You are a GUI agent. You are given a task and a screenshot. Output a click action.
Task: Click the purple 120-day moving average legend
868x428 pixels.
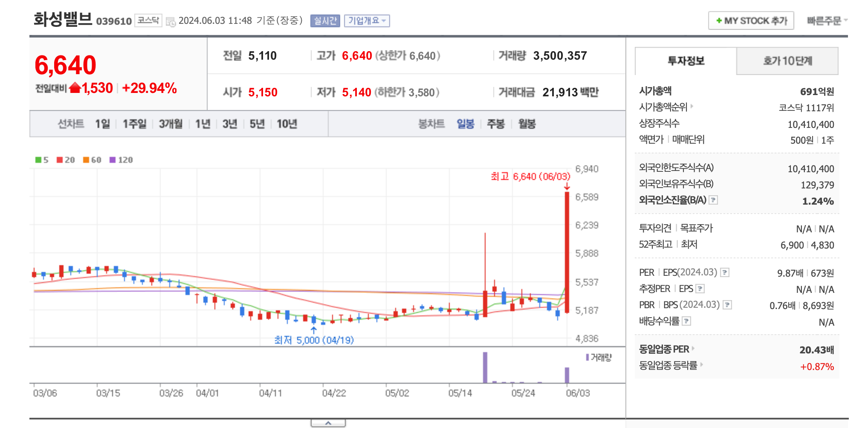(x=121, y=160)
